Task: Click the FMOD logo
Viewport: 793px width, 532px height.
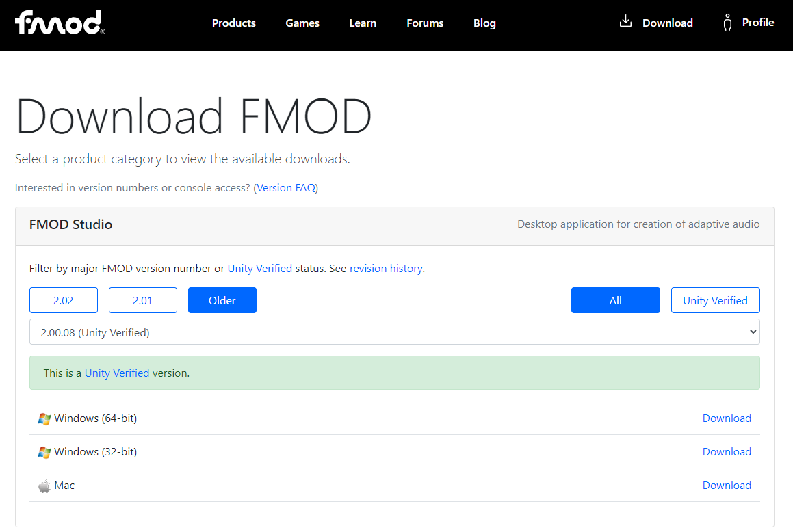Action: (x=60, y=23)
